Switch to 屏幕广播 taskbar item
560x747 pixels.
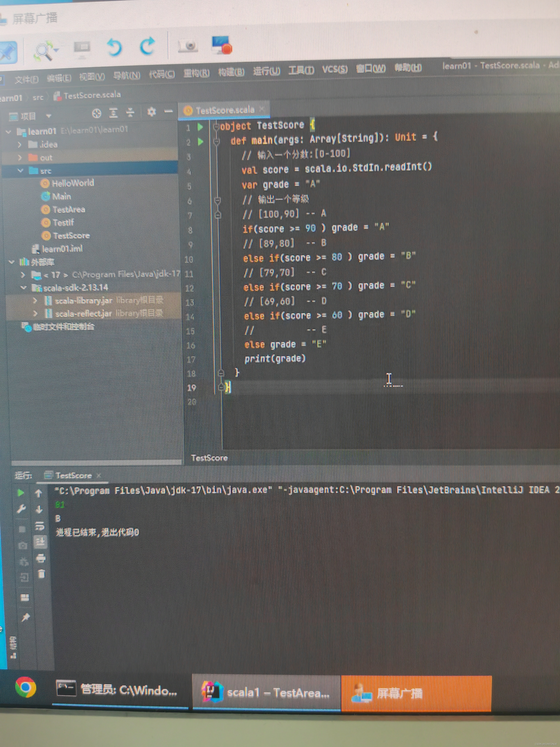click(417, 693)
